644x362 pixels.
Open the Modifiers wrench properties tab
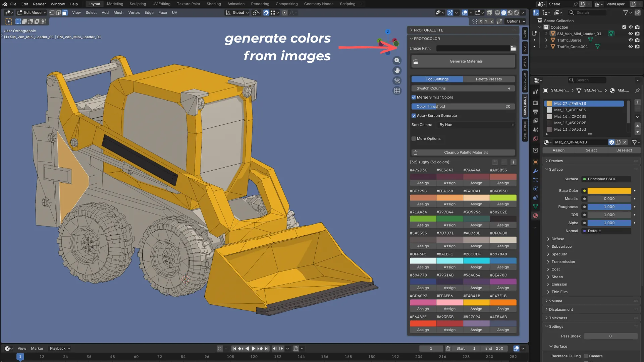click(536, 171)
